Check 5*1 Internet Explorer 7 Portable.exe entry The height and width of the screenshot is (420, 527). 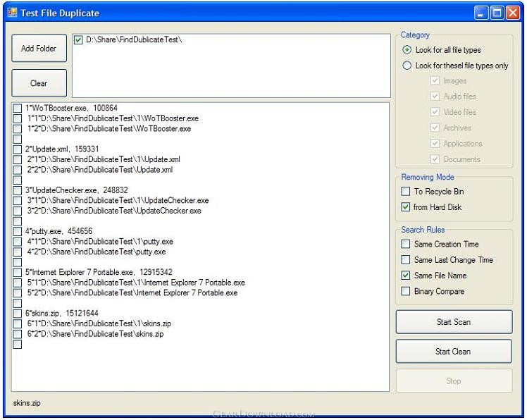pos(17,283)
